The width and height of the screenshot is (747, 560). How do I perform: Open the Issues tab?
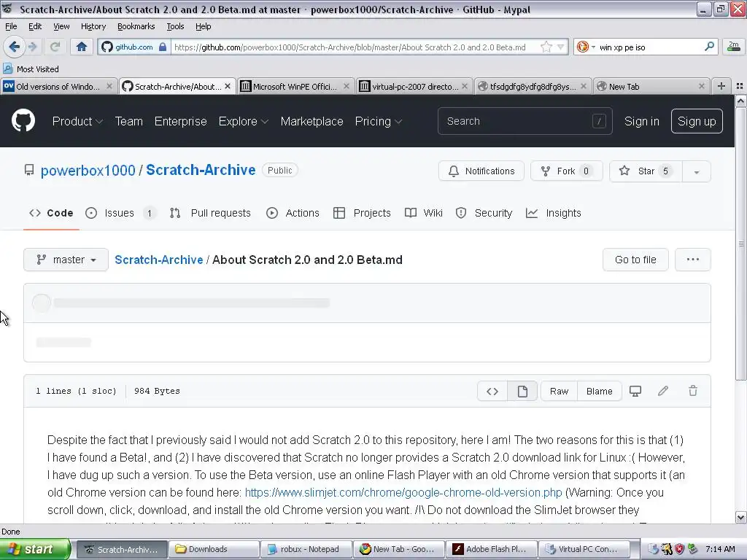(x=120, y=213)
